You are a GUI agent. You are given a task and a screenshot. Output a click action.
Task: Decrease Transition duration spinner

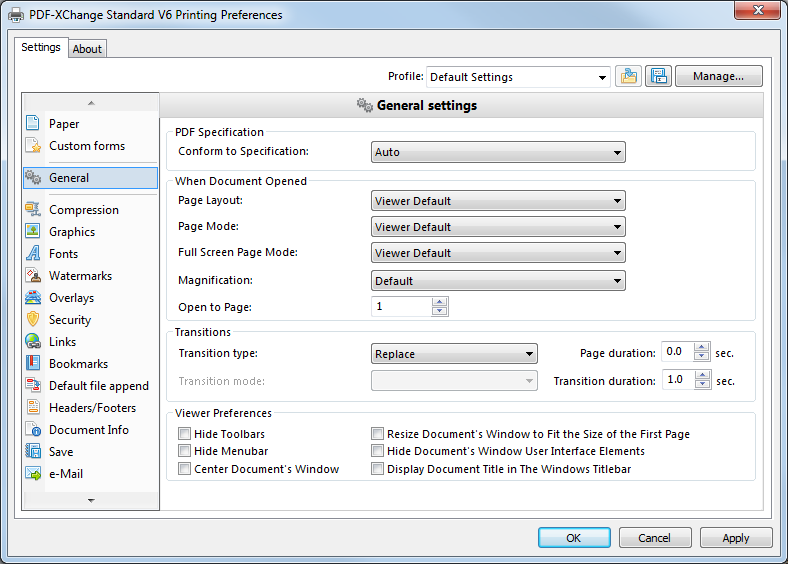(702, 384)
